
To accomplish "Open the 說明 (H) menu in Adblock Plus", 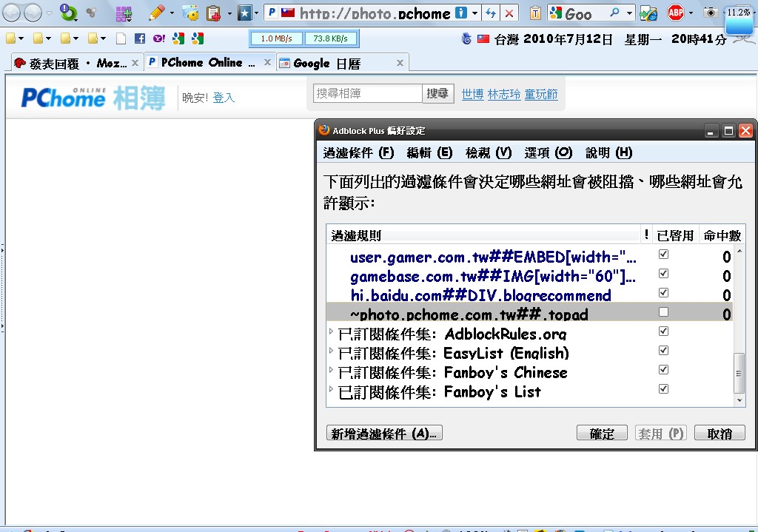I will coord(608,153).
